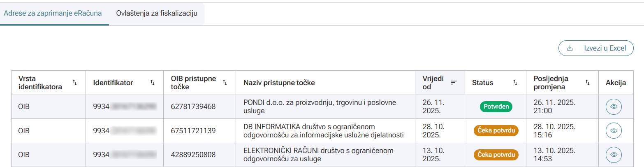
Task: Sort by OIB pristupne točke arrows
Action: point(225,83)
